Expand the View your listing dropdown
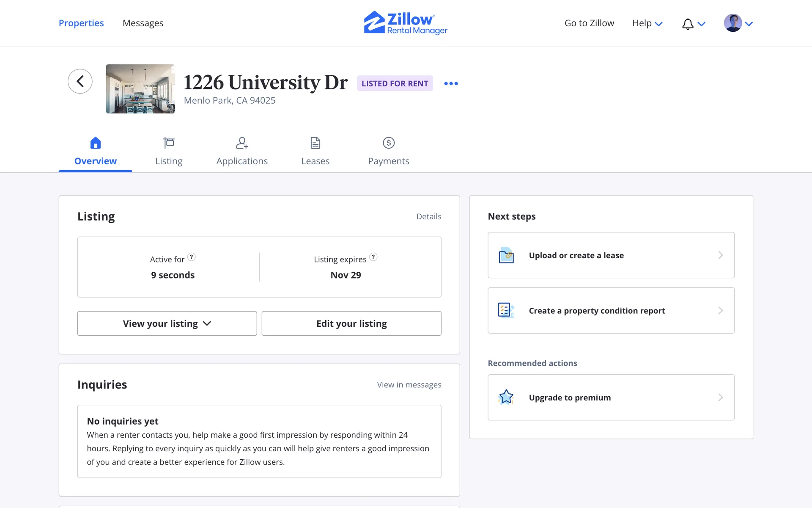This screenshot has height=508, width=812. (167, 323)
